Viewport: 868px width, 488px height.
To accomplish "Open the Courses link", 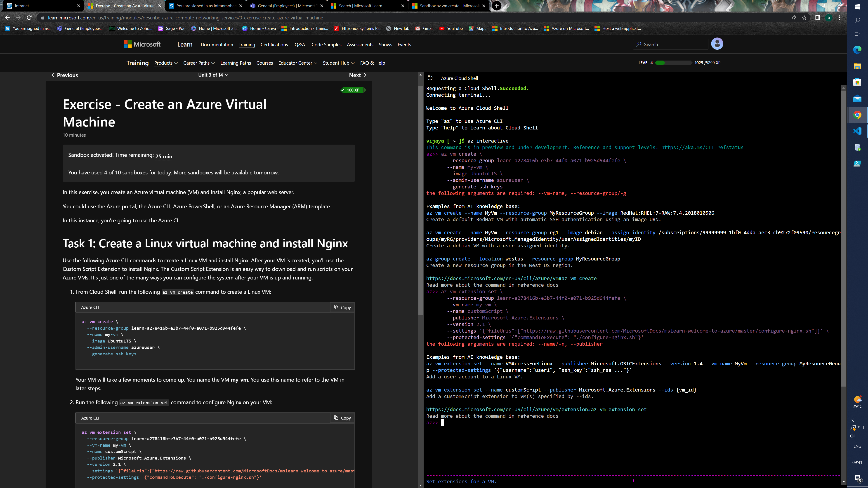I will pyautogui.click(x=264, y=63).
